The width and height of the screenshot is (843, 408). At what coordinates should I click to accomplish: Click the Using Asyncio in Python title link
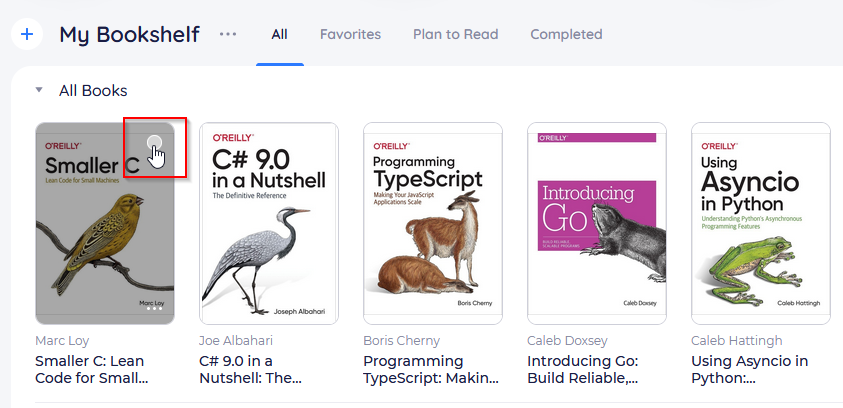(x=749, y=369)
